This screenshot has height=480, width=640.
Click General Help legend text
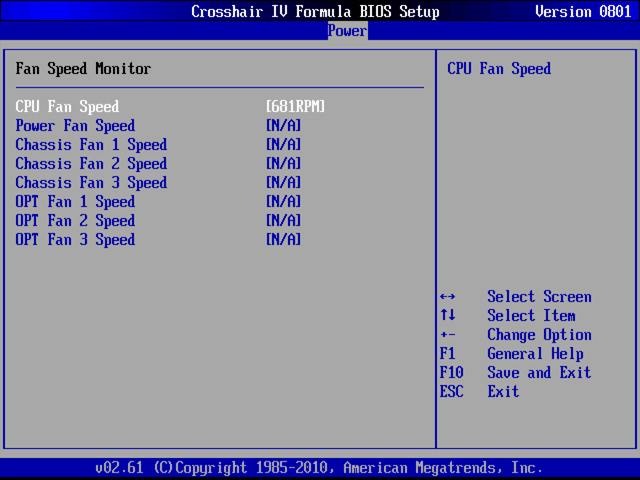click(x=535, y=354)
